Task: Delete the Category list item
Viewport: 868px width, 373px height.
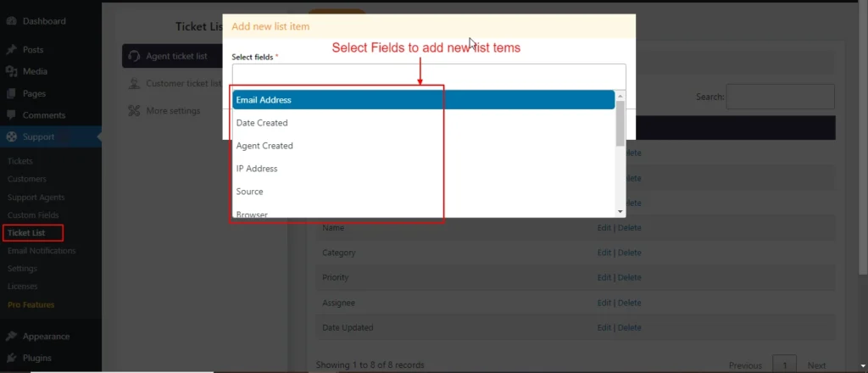Action: 630,253
